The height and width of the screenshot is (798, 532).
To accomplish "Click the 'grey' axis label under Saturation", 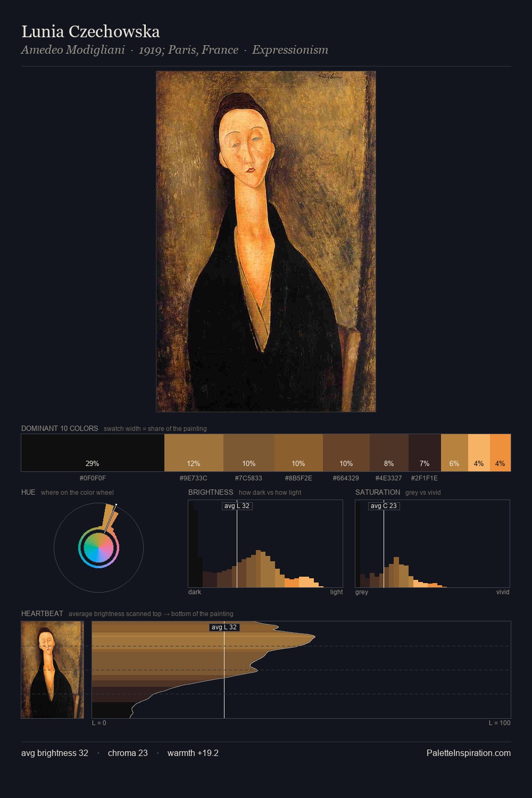I will (x=362, y=592).
